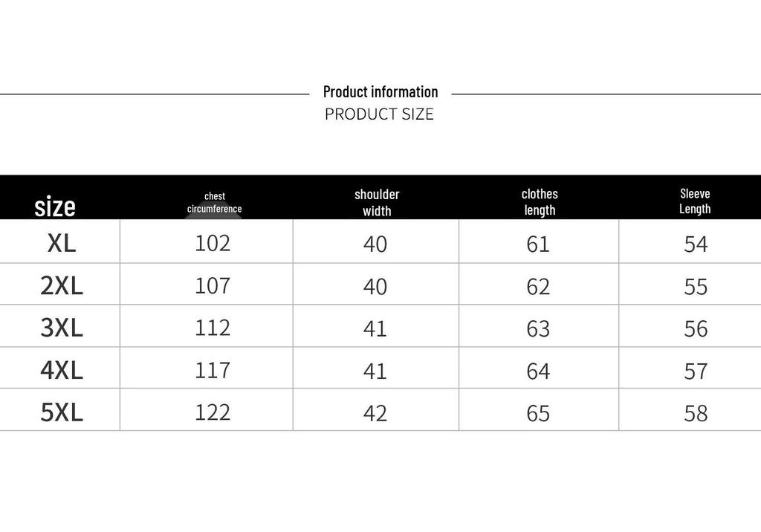The width and height of the screenshot is (761, 532).
Task: Click chest value 122 for 5XL
Action: click(213, 412)
